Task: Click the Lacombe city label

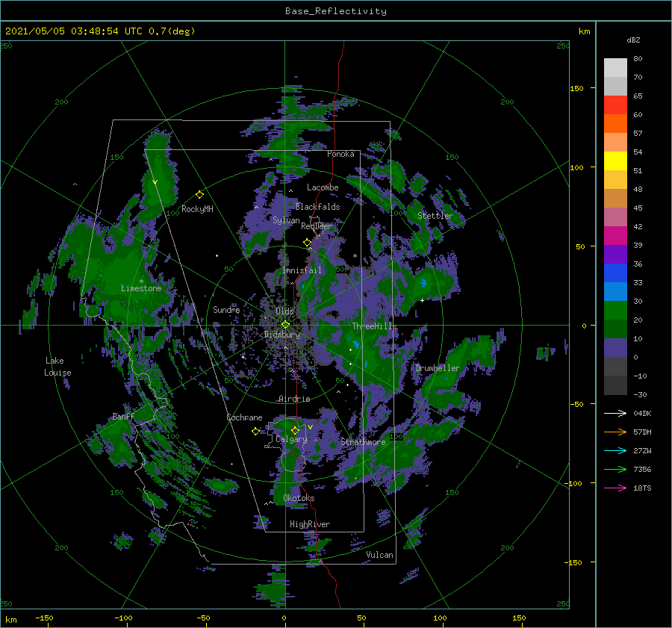Action: (x=323, y=187)
